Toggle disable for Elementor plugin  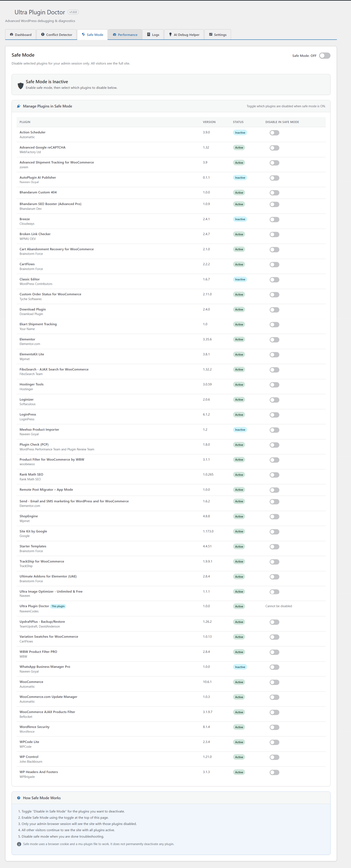pyautogui.click(x=274, y=340)
